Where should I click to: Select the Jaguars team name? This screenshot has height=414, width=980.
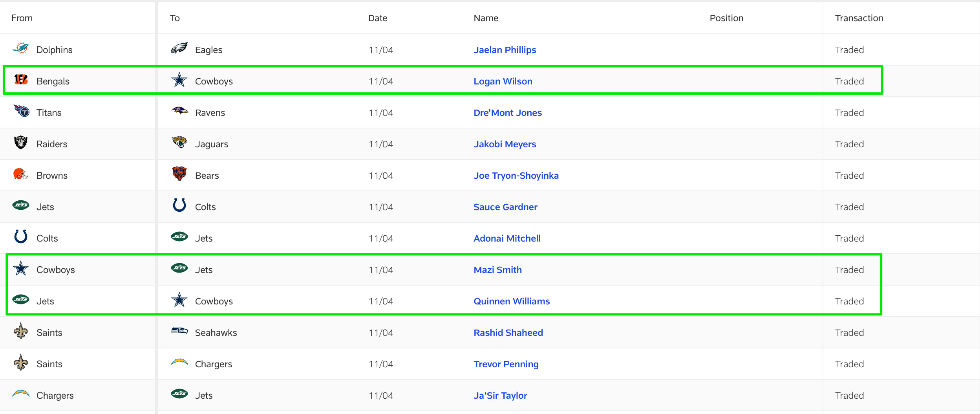click(x=212, y=144)
